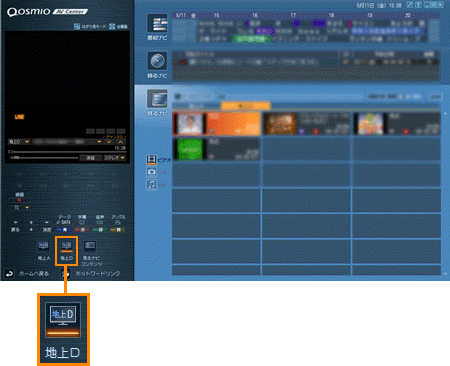Viewport: 450px width, 366px height.
Task: Expand the TS recording quality dropdown
Action: [19, 207]
